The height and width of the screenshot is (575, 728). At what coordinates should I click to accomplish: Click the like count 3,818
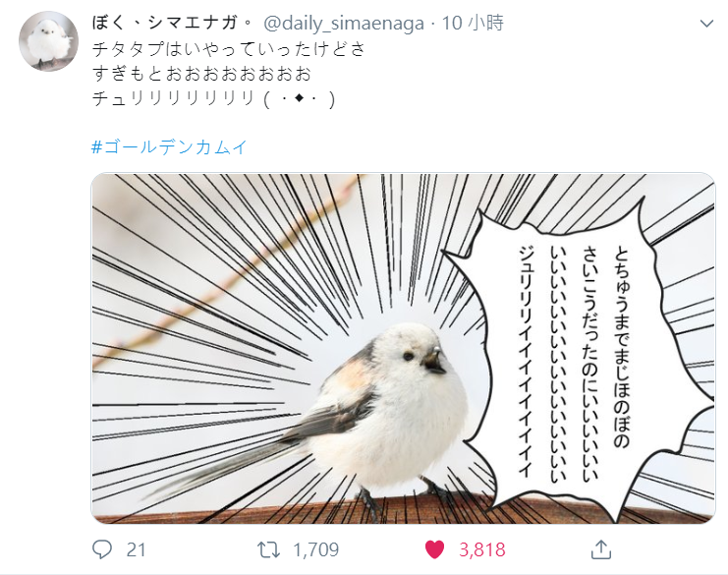(482, 549)
